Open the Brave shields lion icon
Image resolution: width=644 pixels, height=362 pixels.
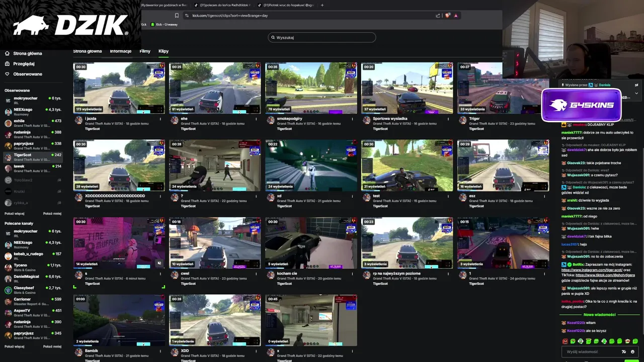click(x=448, y=16)
